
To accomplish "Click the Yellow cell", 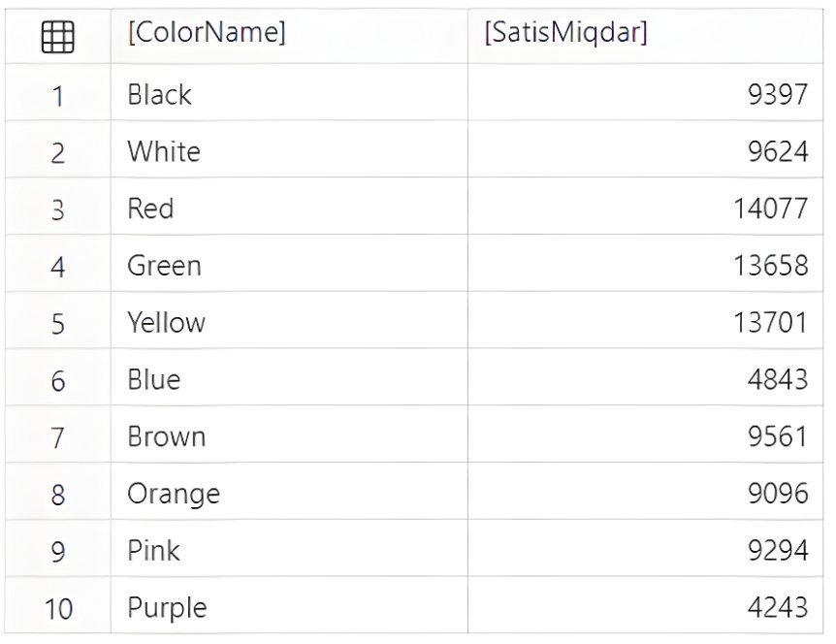I will 166,322.
